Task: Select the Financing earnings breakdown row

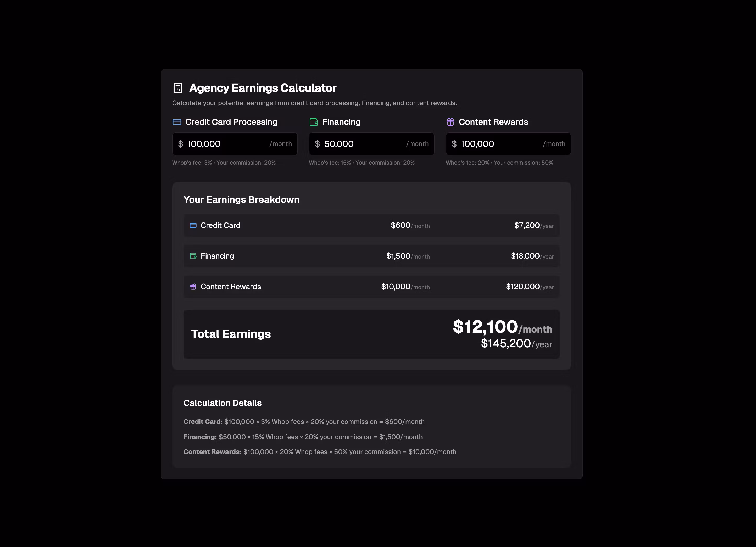Action: point(371,256)
